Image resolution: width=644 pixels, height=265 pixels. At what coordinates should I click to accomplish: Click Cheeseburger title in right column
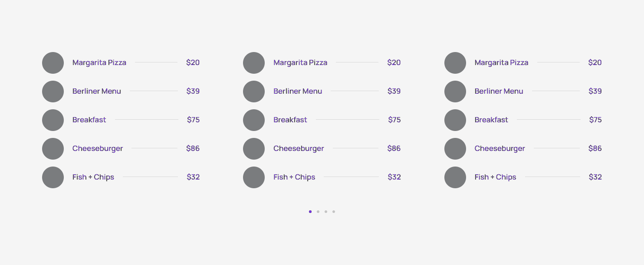pyautogui.click(x=499, y=148)
